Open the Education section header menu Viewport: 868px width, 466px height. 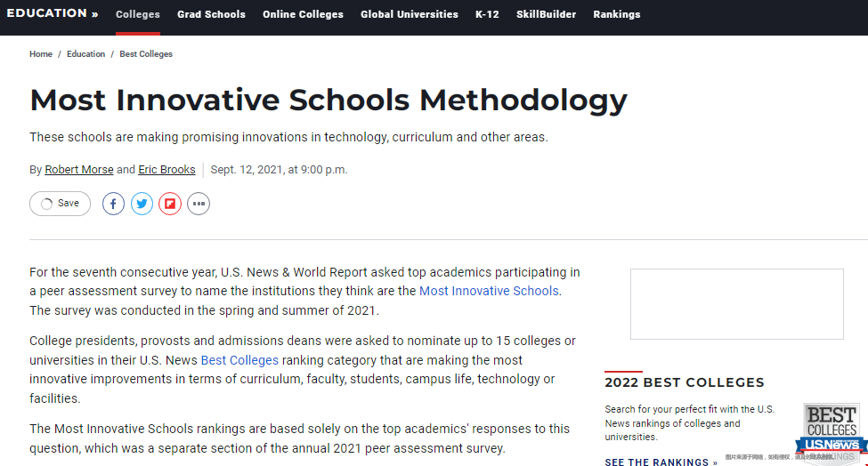tap(52, 14)
